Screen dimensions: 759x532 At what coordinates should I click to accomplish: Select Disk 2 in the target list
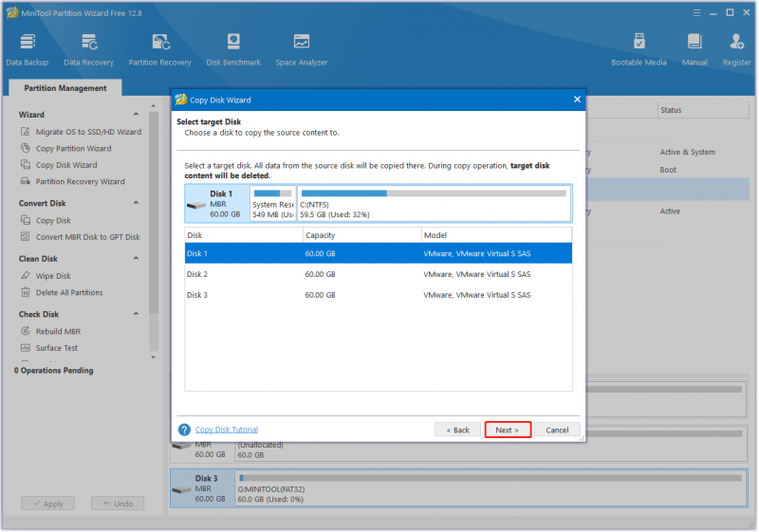point(378,274)
